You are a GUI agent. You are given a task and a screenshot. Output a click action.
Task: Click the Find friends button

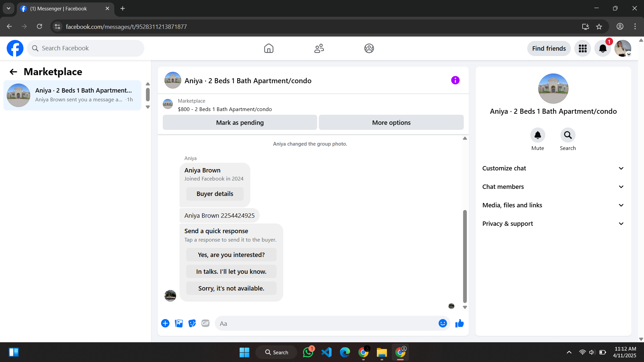point(549,49)
